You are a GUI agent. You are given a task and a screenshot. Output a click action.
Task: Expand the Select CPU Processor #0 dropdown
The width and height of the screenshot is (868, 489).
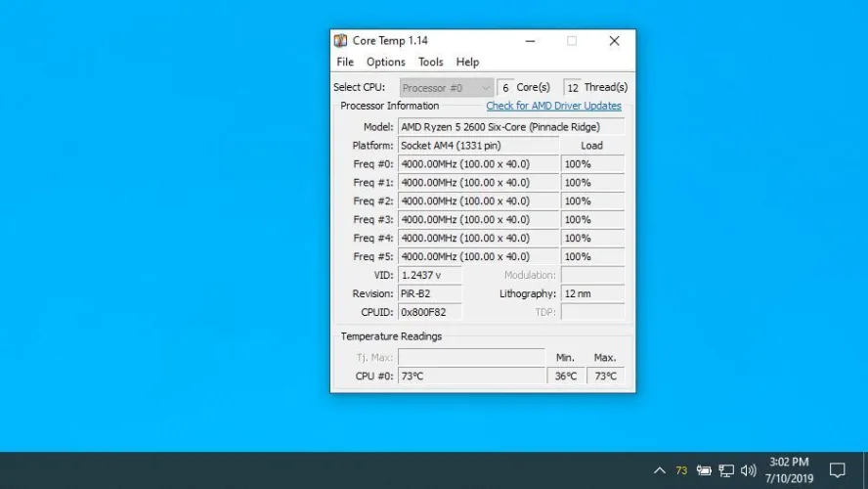[x=446, y=88]
